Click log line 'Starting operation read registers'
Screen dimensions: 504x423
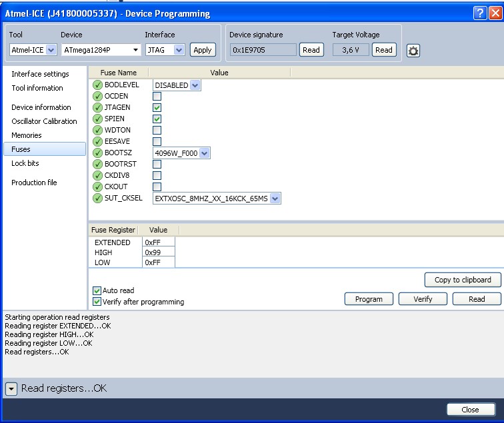tap(57, 317)
